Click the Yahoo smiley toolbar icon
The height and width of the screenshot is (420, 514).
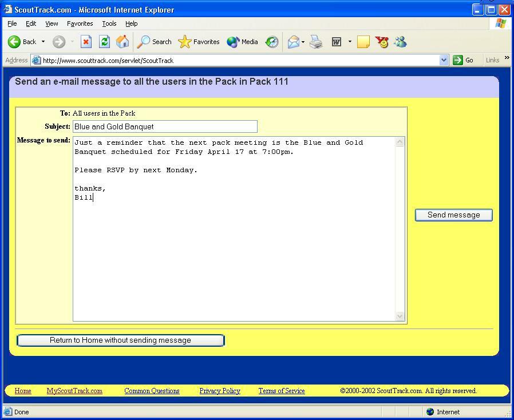pyautogui.click(x=382, y=42)
